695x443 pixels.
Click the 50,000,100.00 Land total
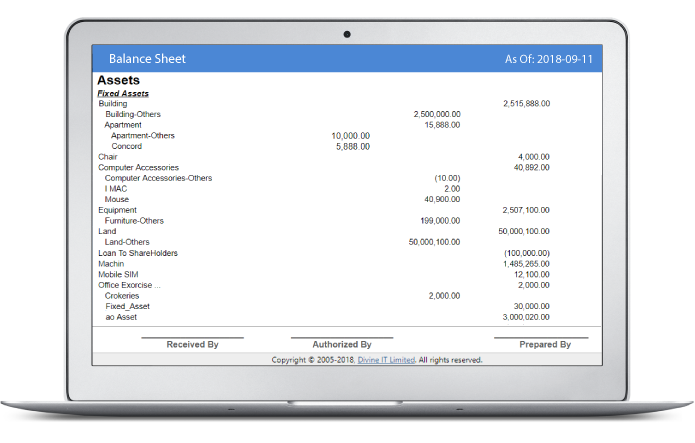pyautogui.click(x=524, y=231)
